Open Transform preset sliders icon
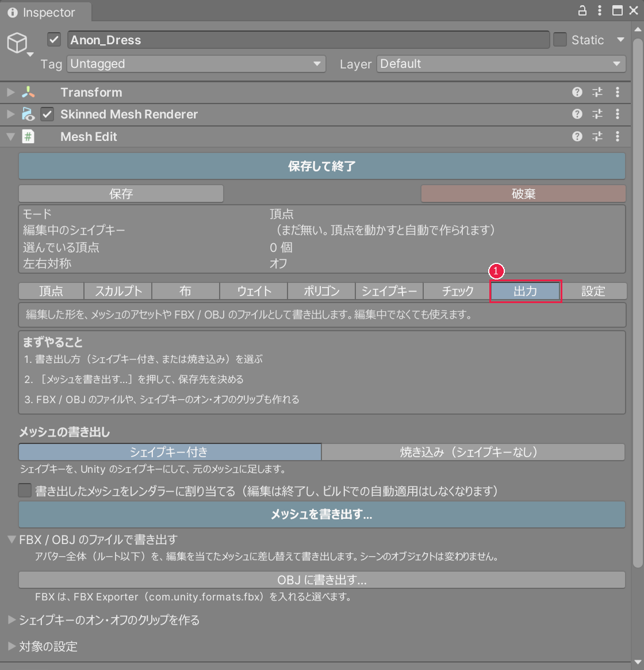This screenshot has width=644, height=670. 597,92
